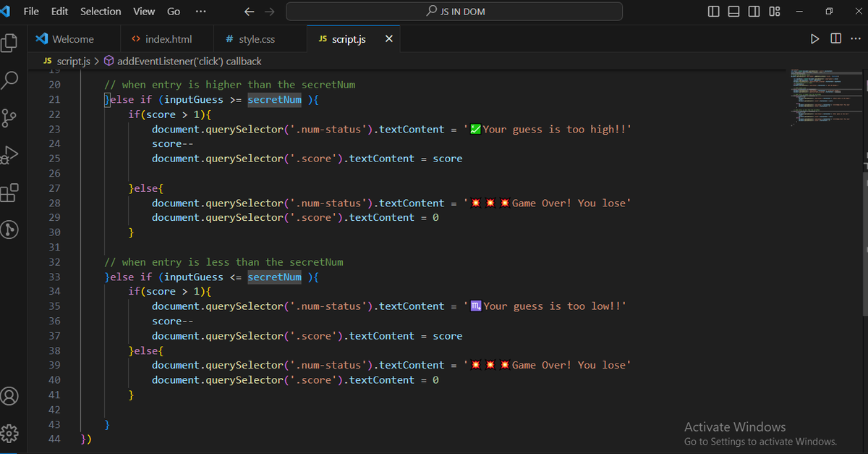
Task: Click 'score--' on line 24
Action: pos(172,144)
